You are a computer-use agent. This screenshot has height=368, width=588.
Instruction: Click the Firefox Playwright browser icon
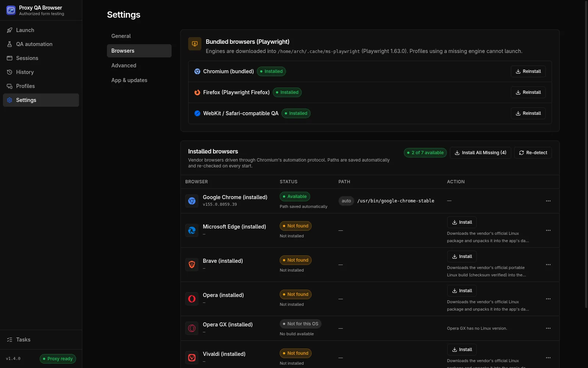point(197,92)
